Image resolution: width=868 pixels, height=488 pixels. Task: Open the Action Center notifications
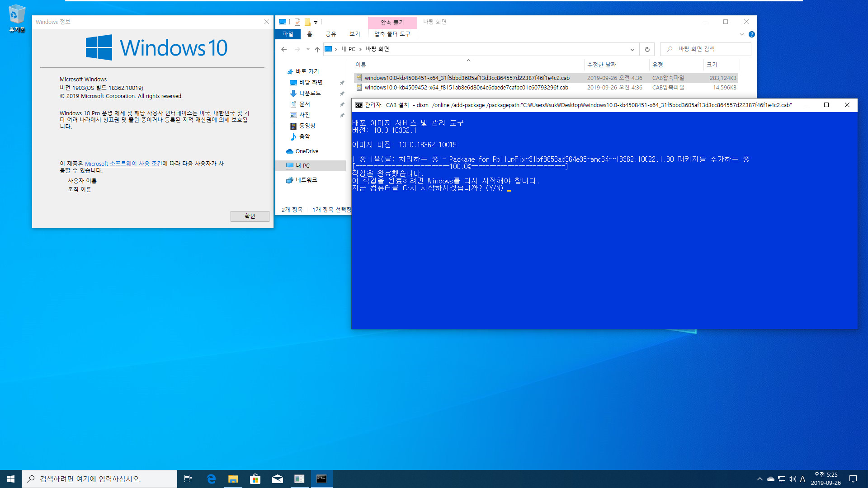point(853,479)
